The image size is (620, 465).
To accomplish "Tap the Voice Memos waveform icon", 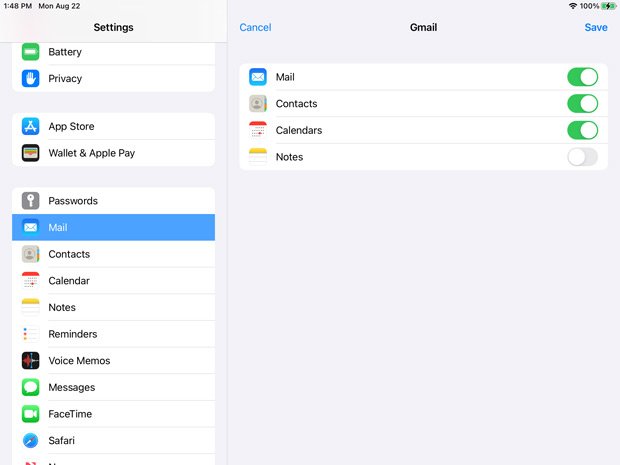I will (x=30, y=361).
